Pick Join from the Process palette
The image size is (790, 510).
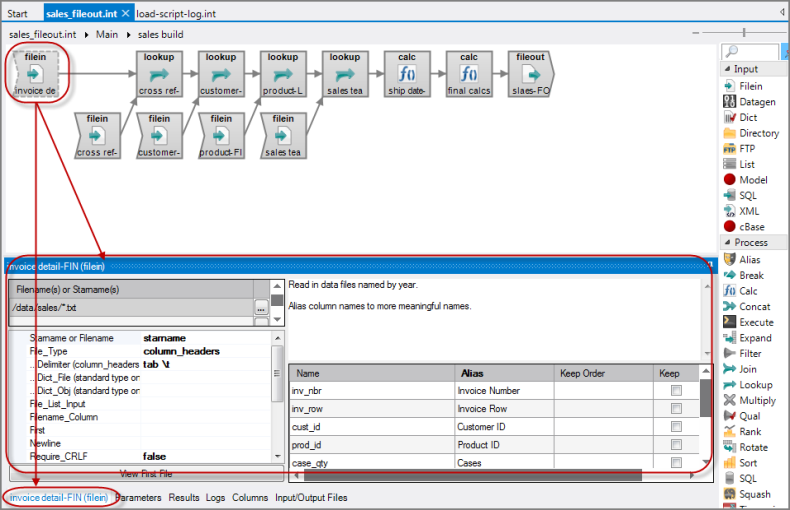(741, 369)
